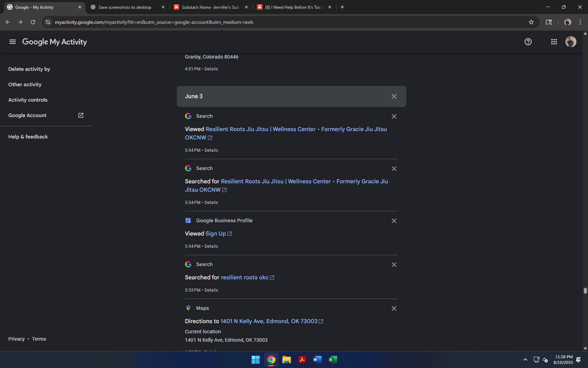Image resolution: width=588 pixels, height=368 pixels.
Task: Open the Google apps grid
Action: point(554,42)
